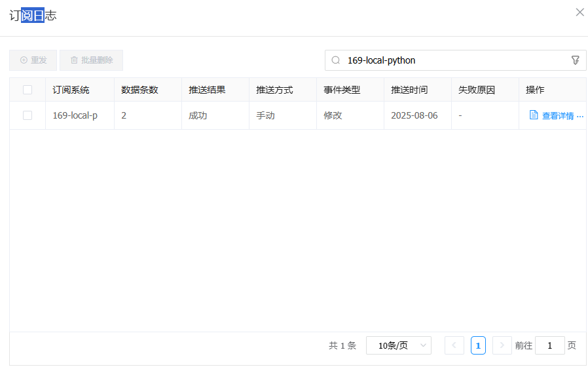Expand the 10条/页 page size dropdown
Viewport: 588px width, 367px height.
[398, 345]
